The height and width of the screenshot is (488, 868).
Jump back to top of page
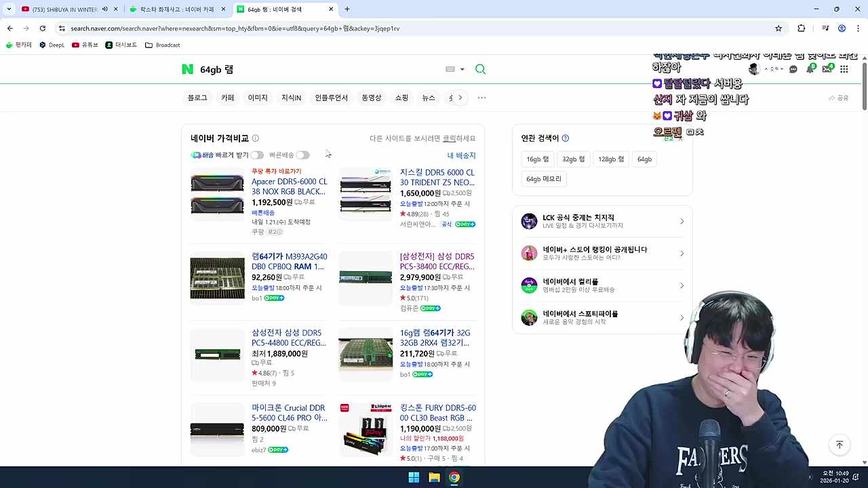(839, 445)
